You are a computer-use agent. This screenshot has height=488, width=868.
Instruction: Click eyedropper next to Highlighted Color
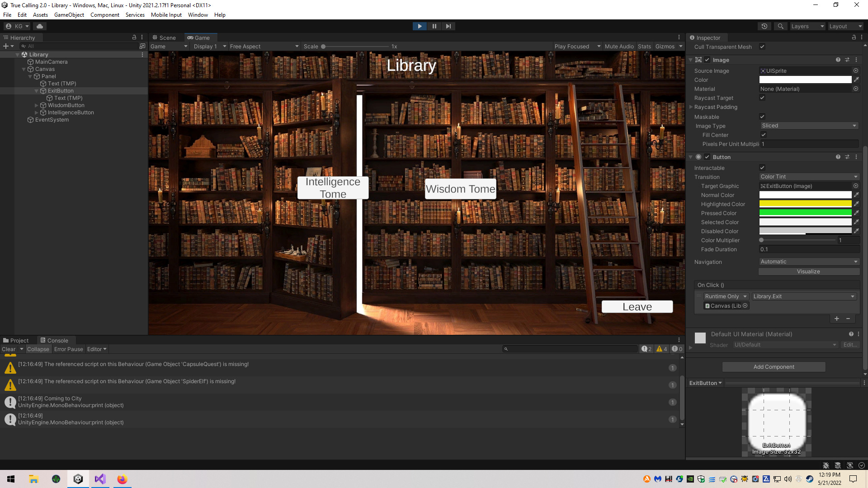856,204
